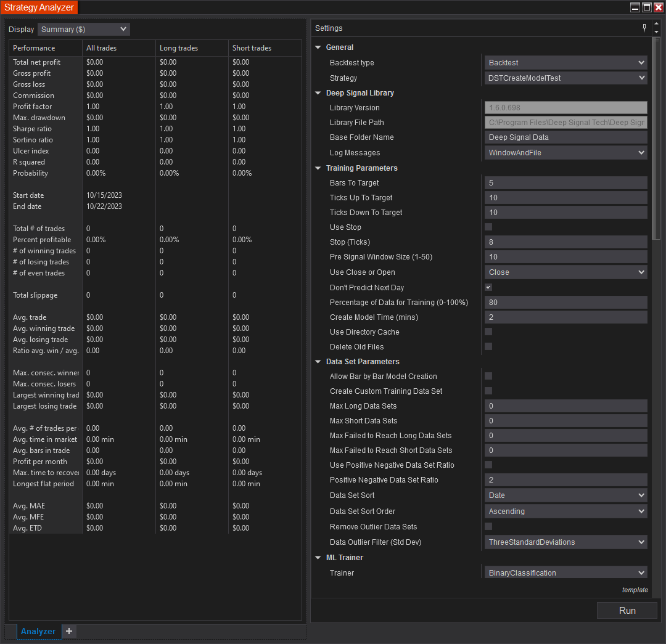This screenshot has width=666, height=644.
Task: Check Create Custom Training Data Set
Action: 488,391
